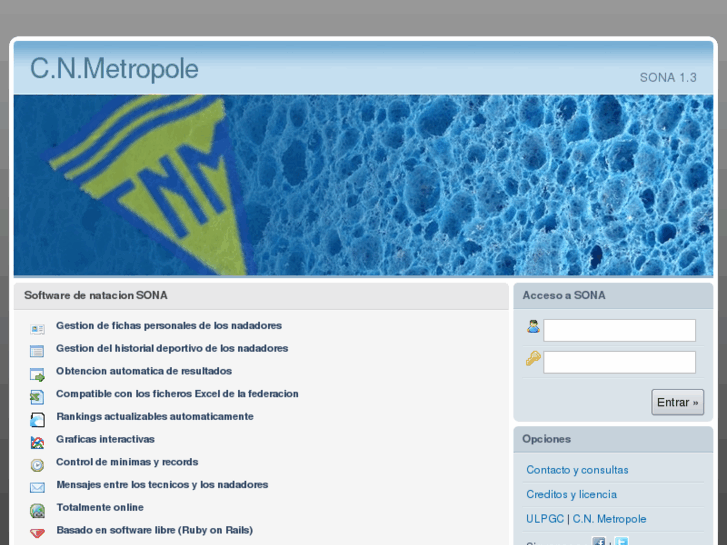Open the Contacto y consultas link
The width and height of the screenshot is (727, 545).
(577, 470)
